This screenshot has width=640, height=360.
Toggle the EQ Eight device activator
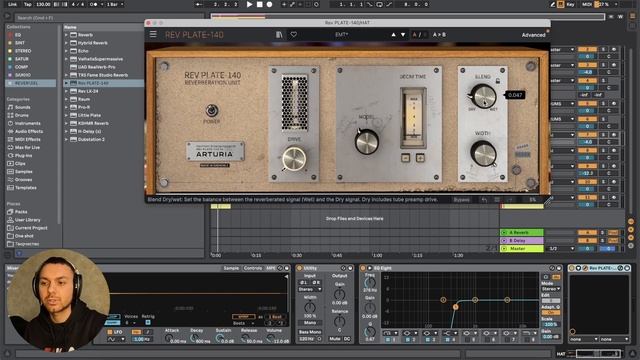point(362,268)
